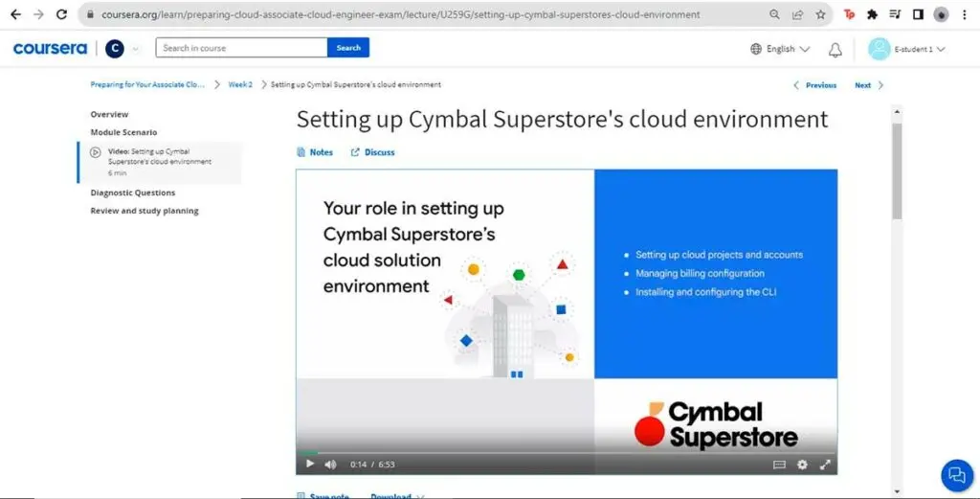Open the Week 2 breadcrumb link
Viewport: 980px width, 499px height.
pos(240,84)
